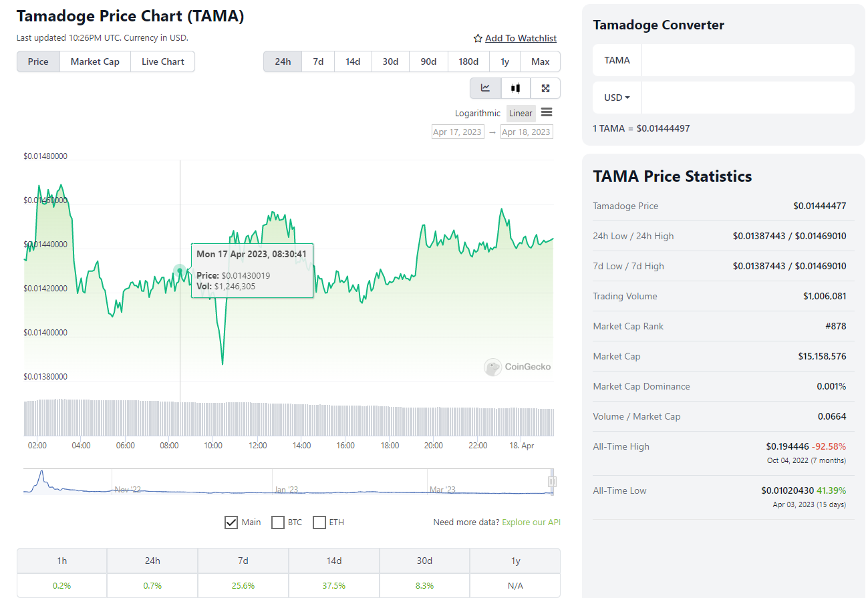The height and width of the screenshot is (598, 868).
Task: Open the Price tab
Action: 38,61
